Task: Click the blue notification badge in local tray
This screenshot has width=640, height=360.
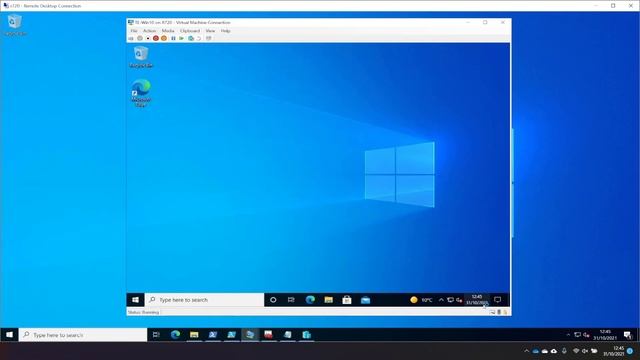Action: point(630,351)
